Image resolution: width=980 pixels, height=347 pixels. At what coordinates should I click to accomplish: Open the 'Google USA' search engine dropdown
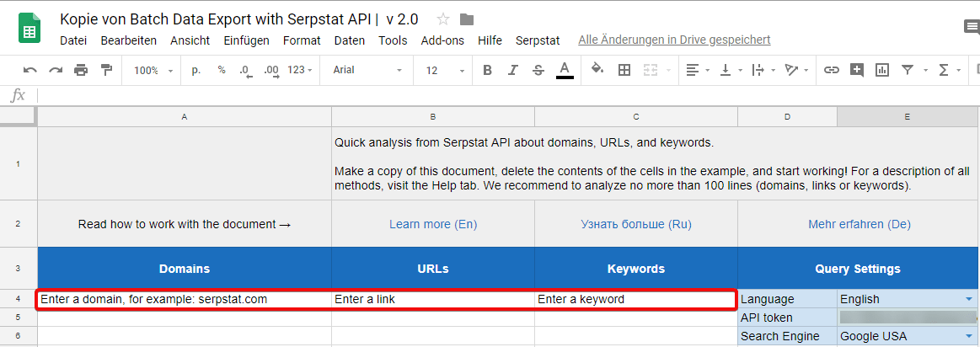968,336
